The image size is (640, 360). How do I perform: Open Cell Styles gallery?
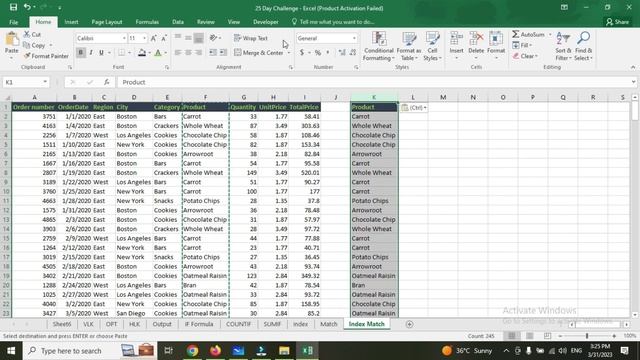tap(432, 46)
